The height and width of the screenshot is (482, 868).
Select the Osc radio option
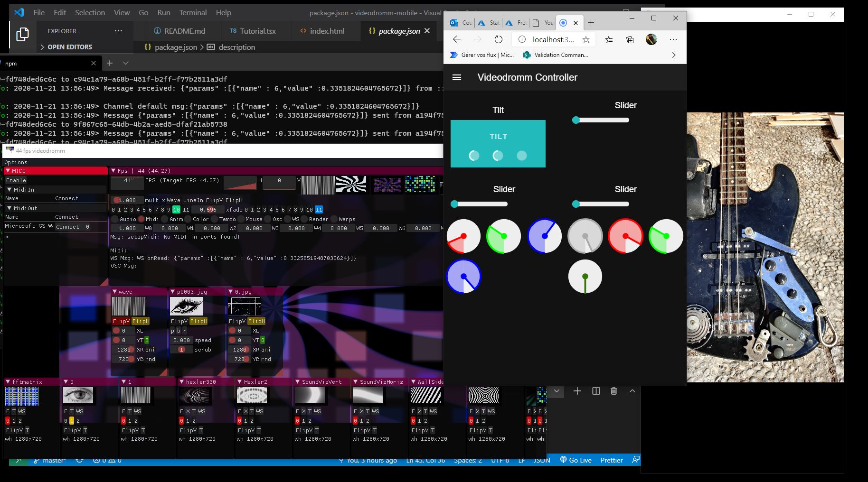pyautogui.click(x=267, y=219)
